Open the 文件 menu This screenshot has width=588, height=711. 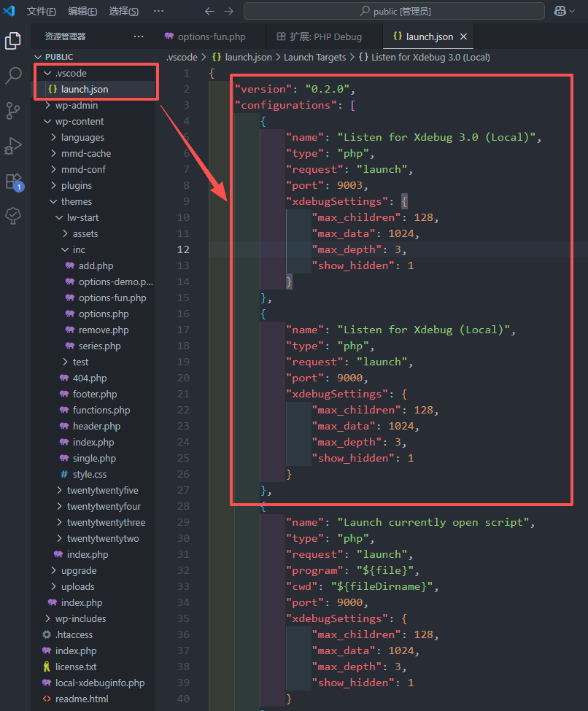click(40, 11)
